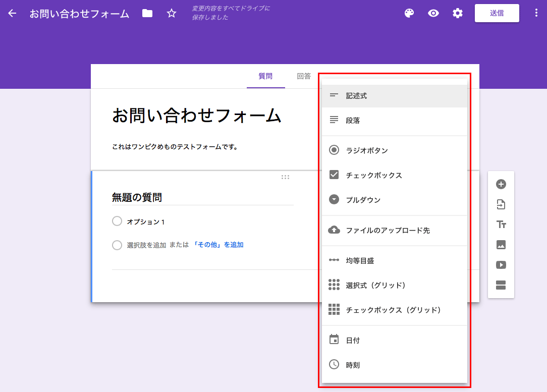
Task: Click the 「その他」を追加 link
Action: 217,245
